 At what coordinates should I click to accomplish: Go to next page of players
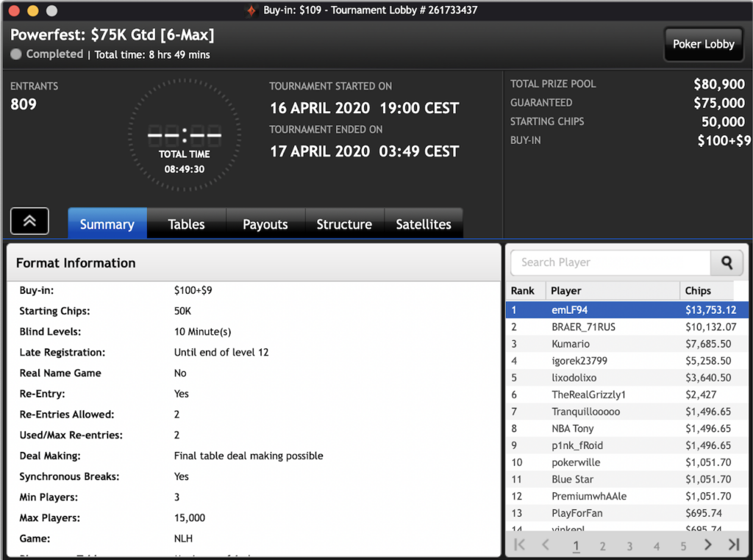pyautogui.click(x=708, y=545)
